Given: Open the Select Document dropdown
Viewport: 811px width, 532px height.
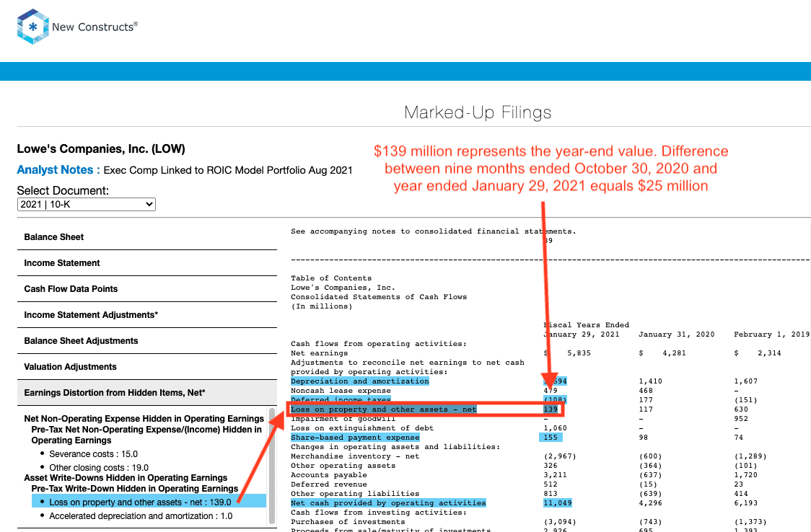Looking at the screenshot, I should point(87,204).
